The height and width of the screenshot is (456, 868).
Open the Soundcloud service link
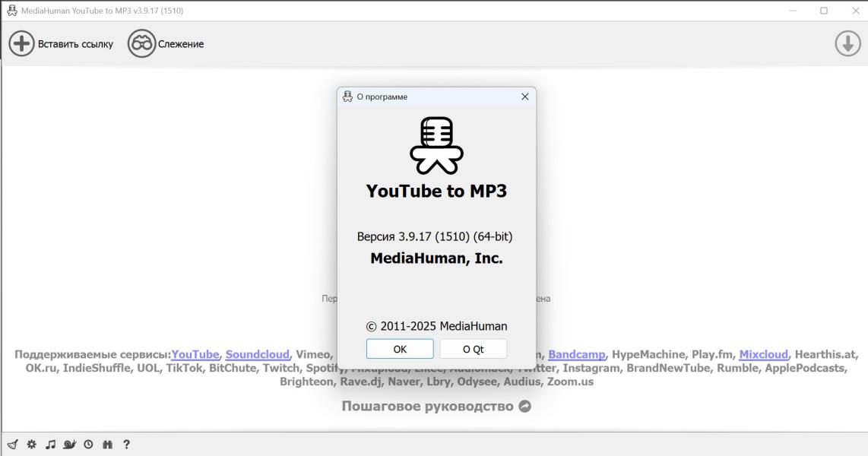[x=257, y=354]
